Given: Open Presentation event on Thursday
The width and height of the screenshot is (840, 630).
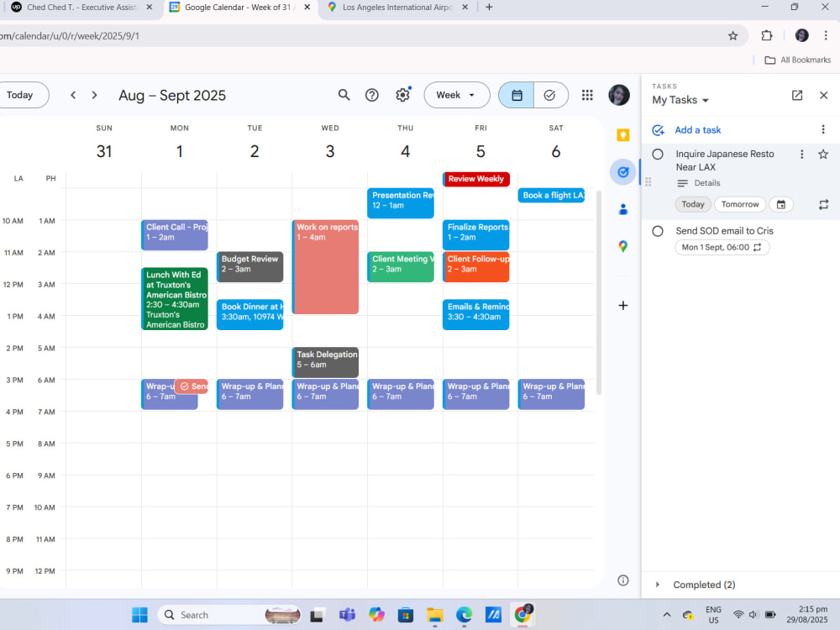Looking at the screenshot, I should [x=401, y=203].
